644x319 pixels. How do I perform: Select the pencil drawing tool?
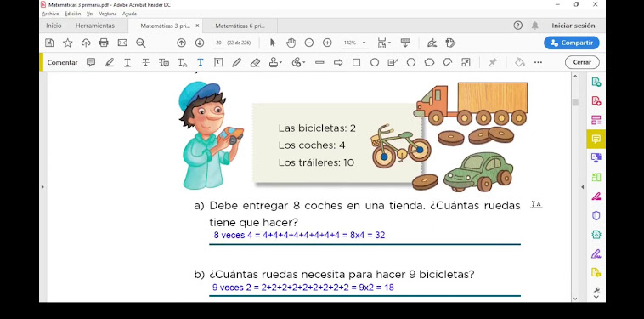(x=236, y=62)
